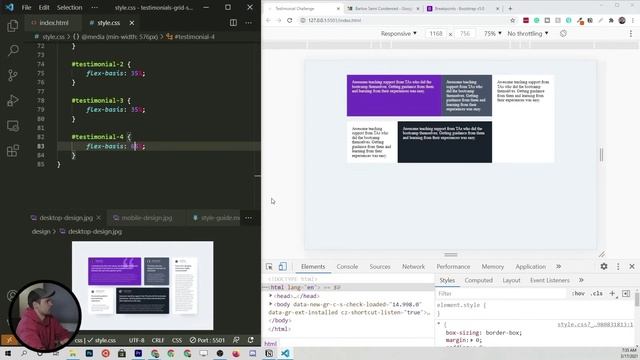This screenshot has height=360, width=640.
Task: Toggle the .cls class editor button
Action: (x=597, y=293)
